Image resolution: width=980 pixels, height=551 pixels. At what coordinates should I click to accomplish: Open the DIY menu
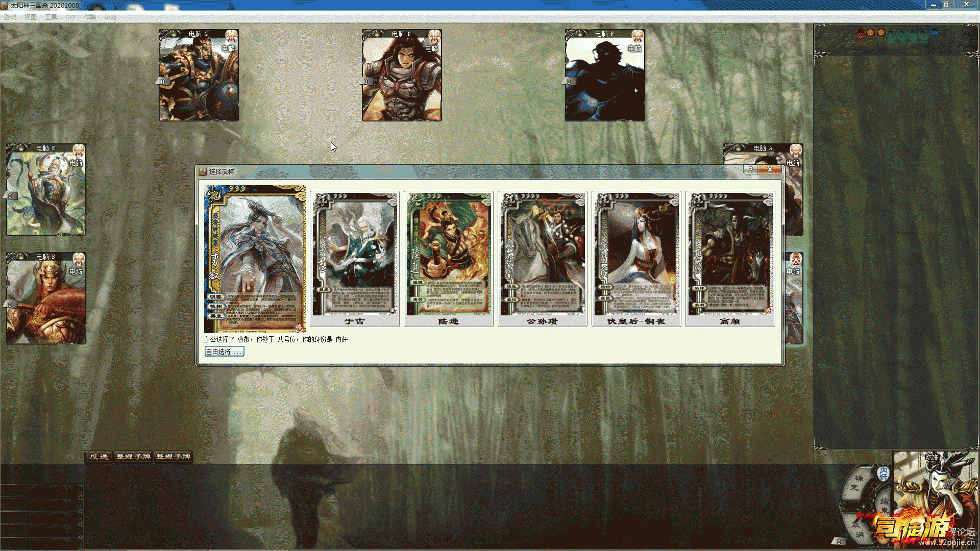70,17
